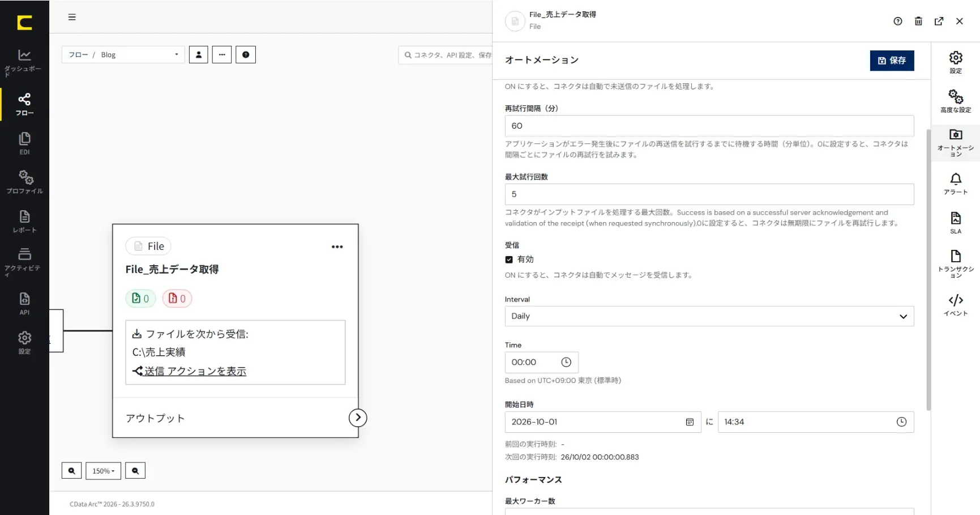
Task: Click the CData Arc version text in footer
Action: 112,504
